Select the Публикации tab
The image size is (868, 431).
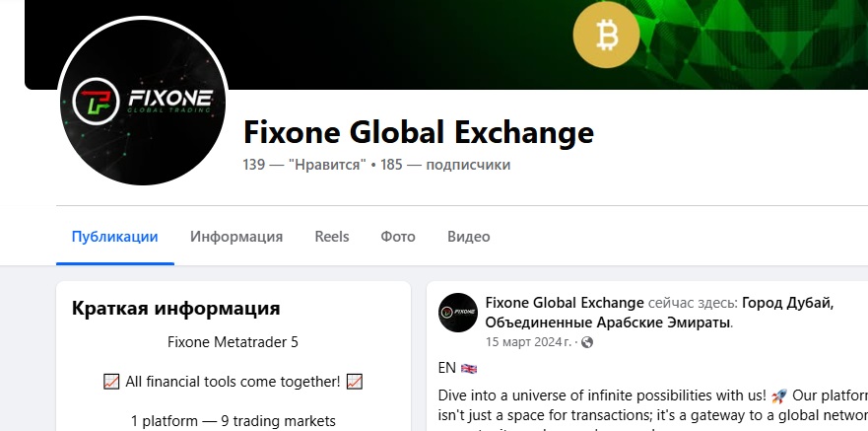point(114,237)
